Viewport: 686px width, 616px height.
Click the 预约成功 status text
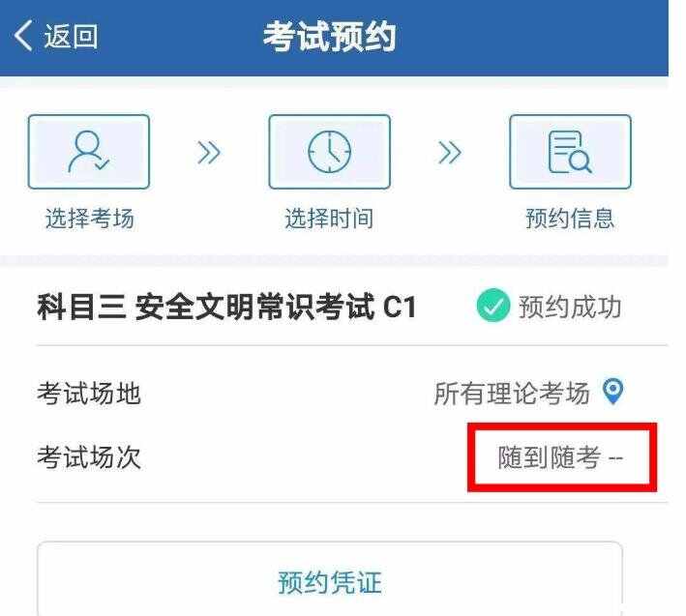pos(570,307)
